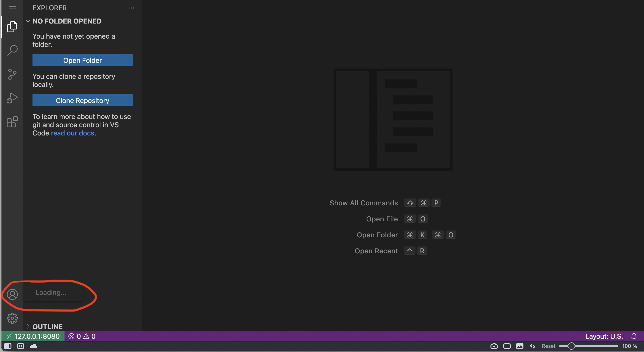
Task: Expand the OUTLINE section
Action: coord(28,326)
